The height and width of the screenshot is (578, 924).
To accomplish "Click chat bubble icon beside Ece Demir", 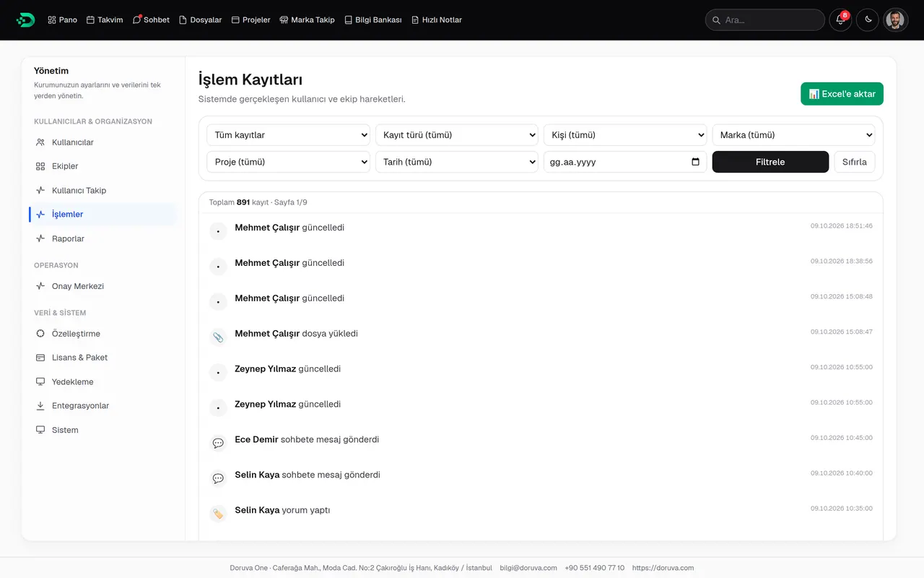I will (218, 443).
